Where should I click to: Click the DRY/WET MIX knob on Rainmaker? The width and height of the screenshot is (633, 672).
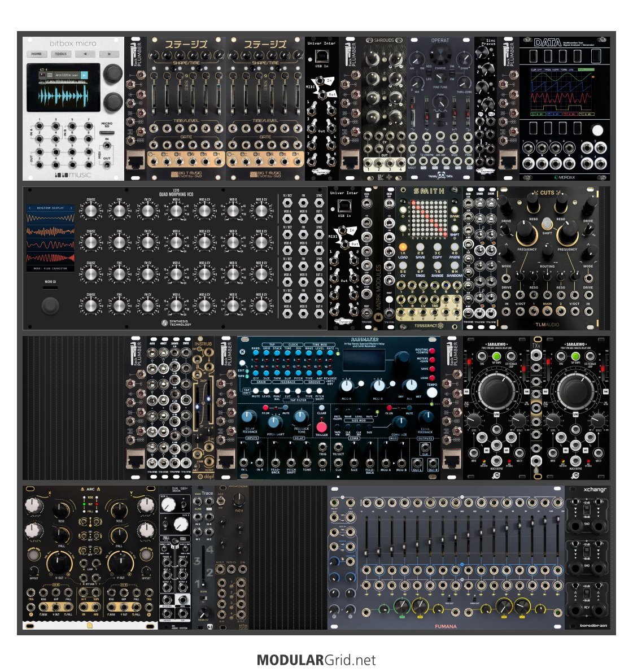pyautogui.click(x=411, y=386)
